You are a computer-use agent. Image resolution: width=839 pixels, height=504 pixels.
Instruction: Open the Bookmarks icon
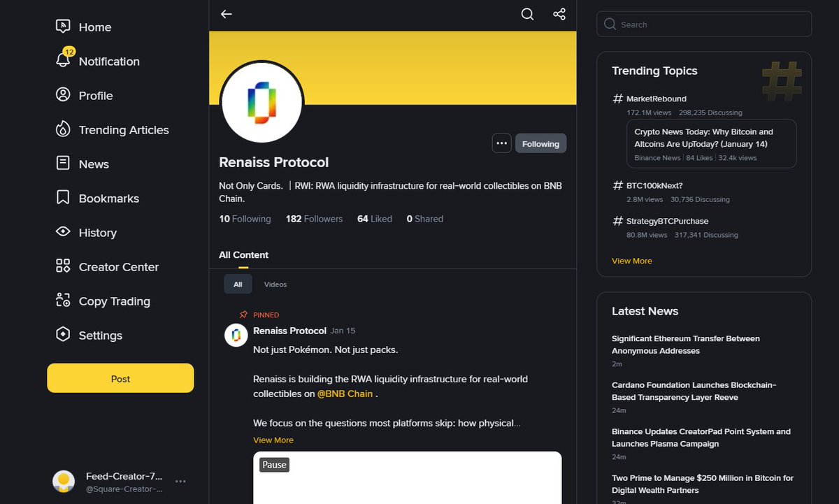point(63,198)
